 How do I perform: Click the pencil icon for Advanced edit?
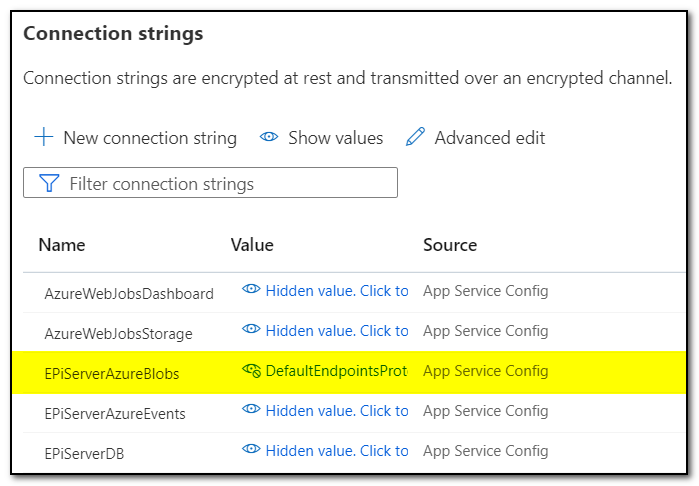pyautogui.click(x=415, y=138)
